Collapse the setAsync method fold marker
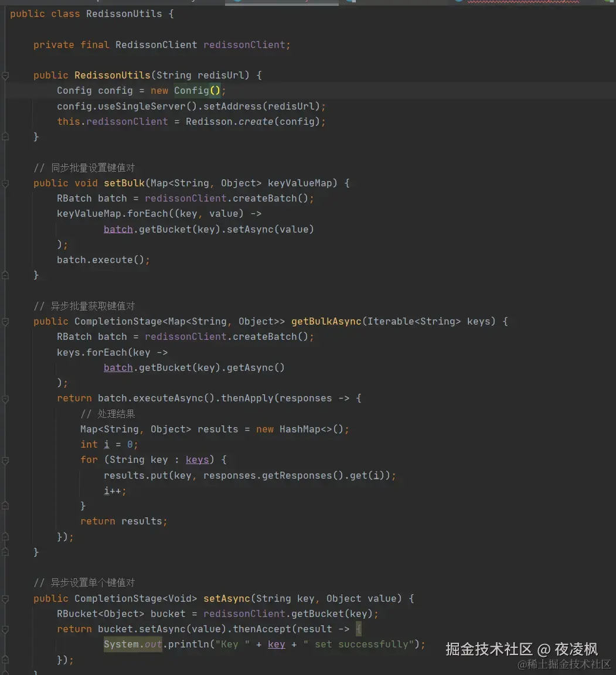The width and height of the screenshot is (616, 675). (5, 599)
